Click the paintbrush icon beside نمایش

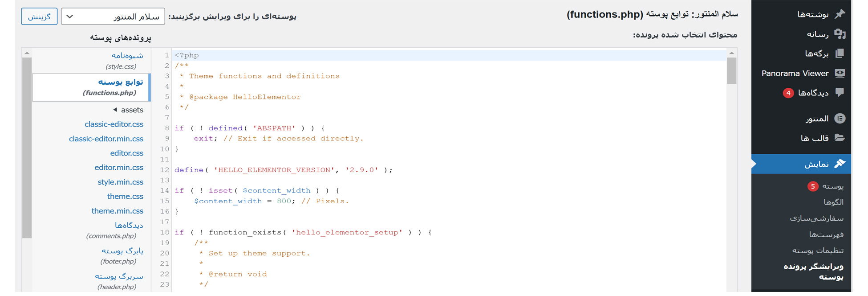tap(840, 164)
